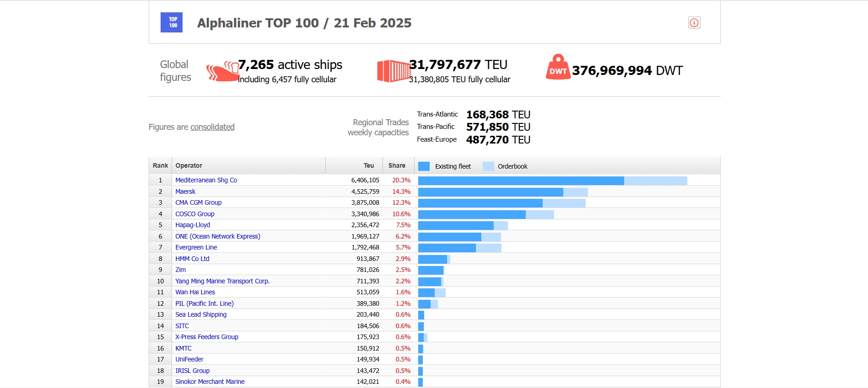Open the UniFeeder operator link
The width and height of the screenshot is (868, 388).
click(189, 359)
